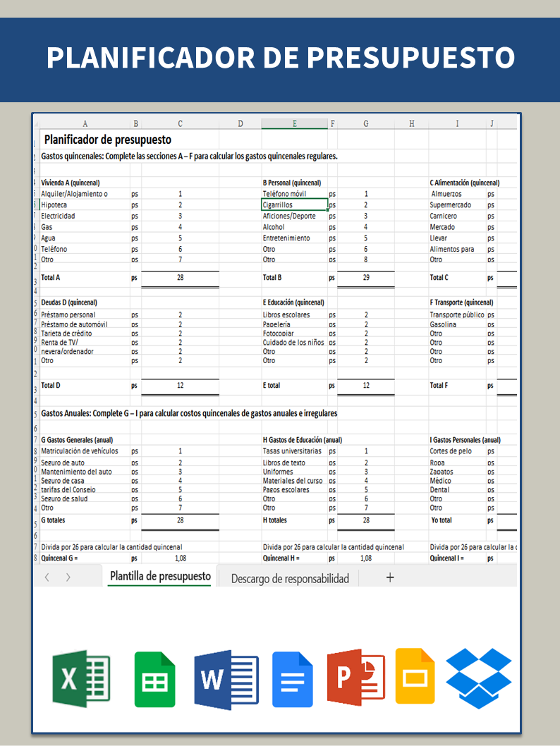560x746 pixels.
Task: Select the Entretenimiento cell
Action: 295,238
